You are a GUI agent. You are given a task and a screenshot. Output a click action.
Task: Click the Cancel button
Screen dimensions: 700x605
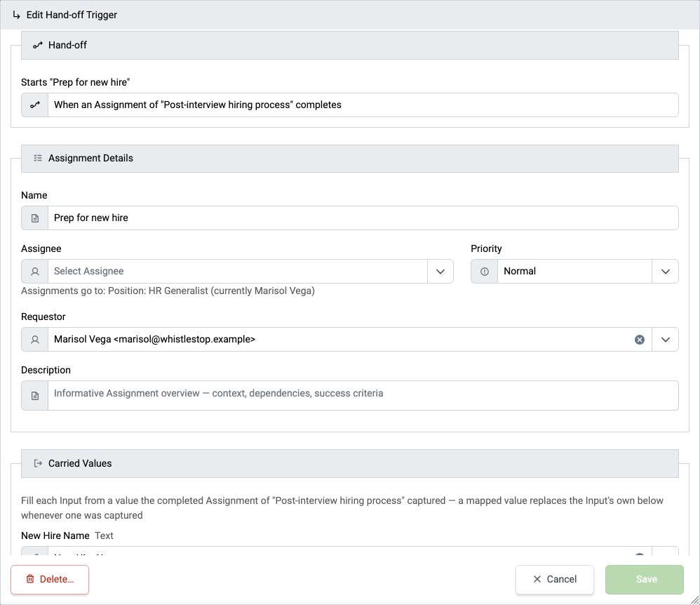coord(555,580)
